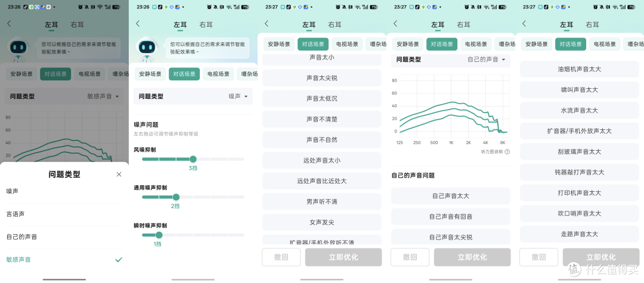Choose 敏感声音 in 问题类型 popup

point(64,260)
